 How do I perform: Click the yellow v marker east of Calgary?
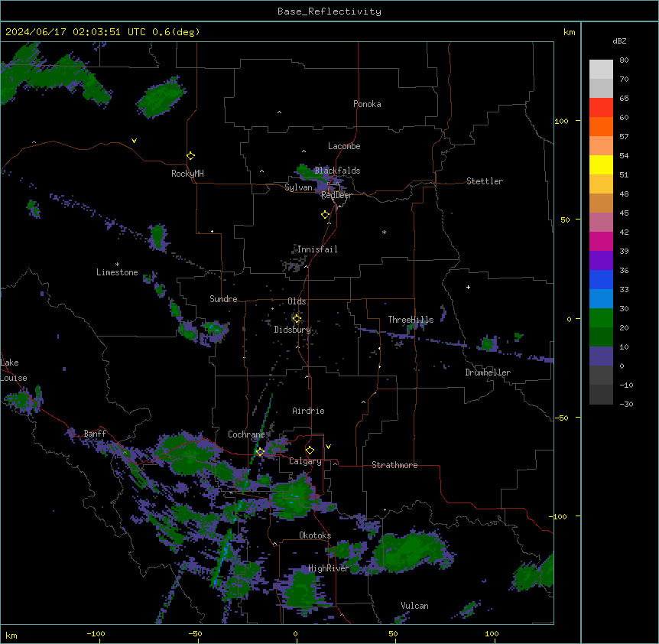point(328,447)
